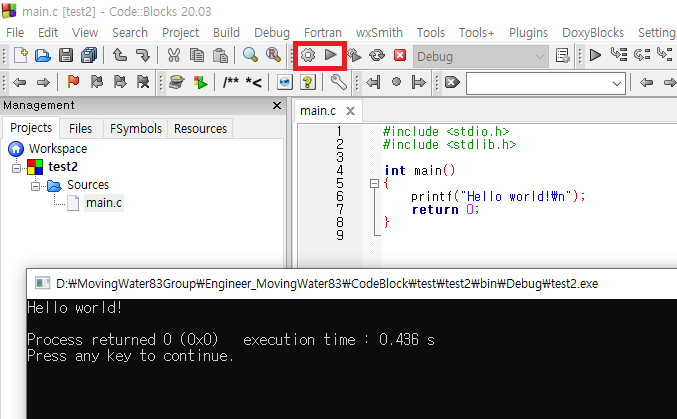Close the main.c editor tab

click(351, 111)
